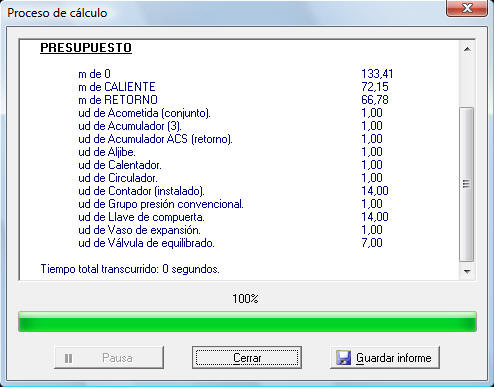Click the value 72,15
This screenshot has width=494, height=387.
pos(375,87)
